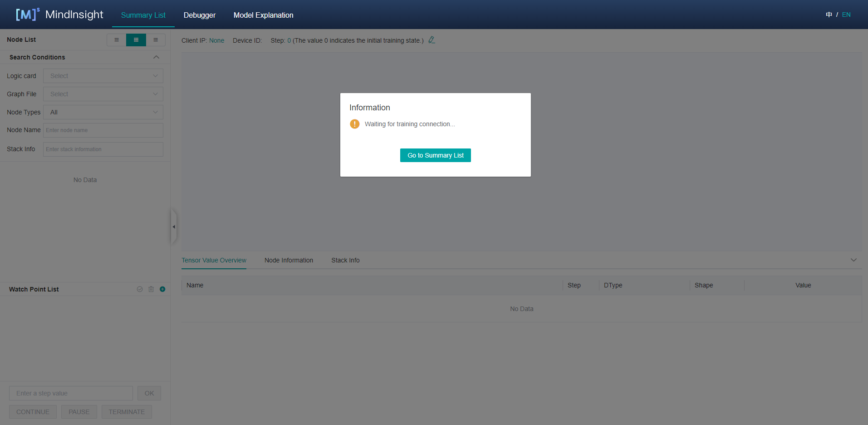The height and width of the screenshot is (425, 868).
Task: Open the Model Explanation menu tab
Action: tap(263, 15)
